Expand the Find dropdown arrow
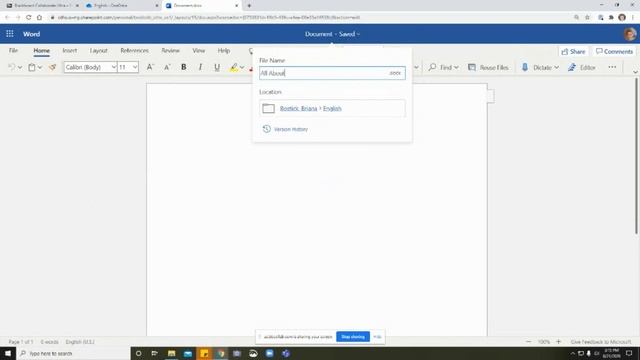 tap(456, 68)
